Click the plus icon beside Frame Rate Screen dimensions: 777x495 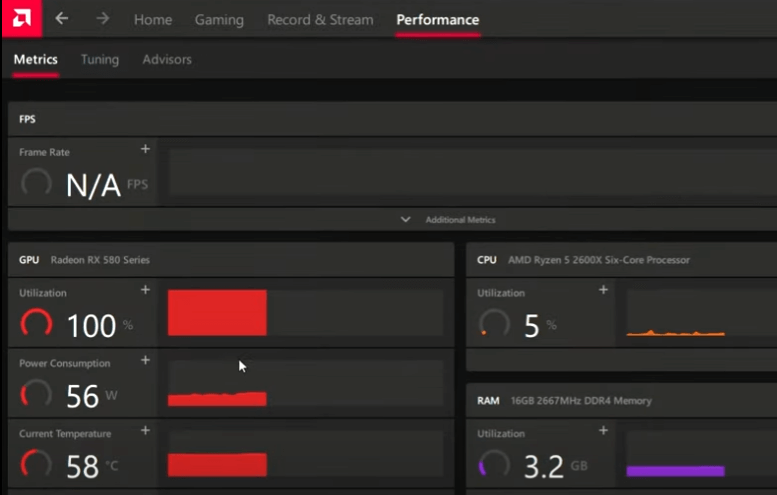145,149
